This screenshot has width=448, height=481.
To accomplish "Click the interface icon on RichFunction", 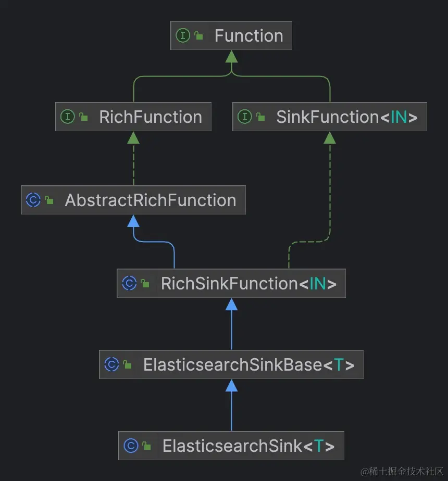I will pos(68,117).
